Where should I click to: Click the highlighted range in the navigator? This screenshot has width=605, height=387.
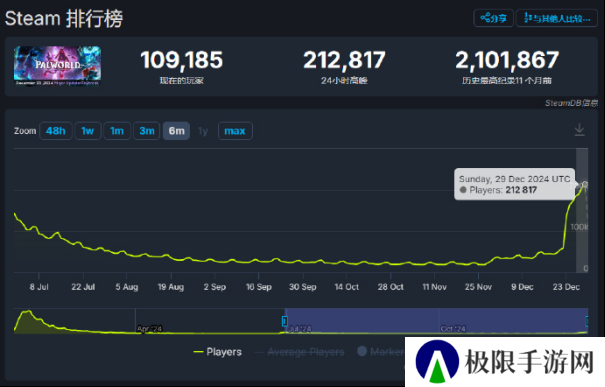436,321
